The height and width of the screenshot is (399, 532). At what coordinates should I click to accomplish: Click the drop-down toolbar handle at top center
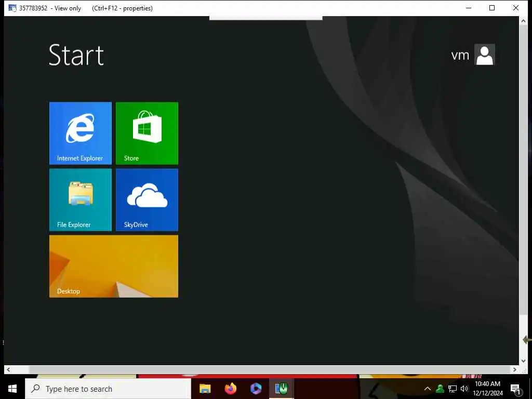point(265,18)
